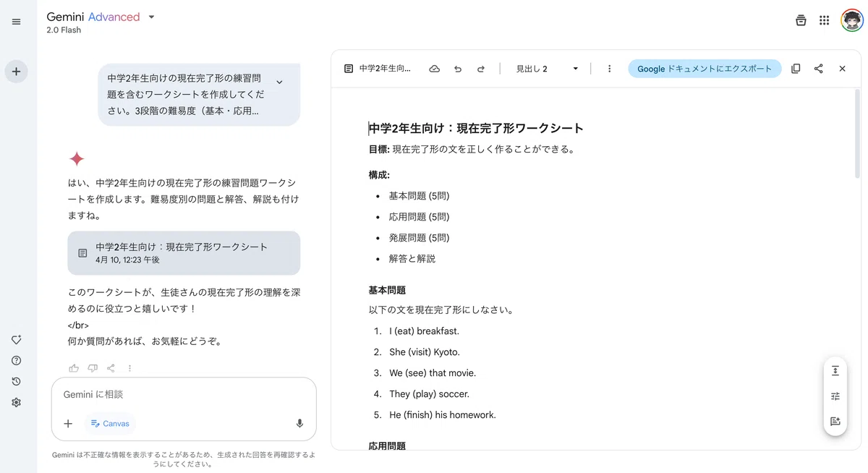Click the sentence 'She (visit) Kyoto.'

(x=425, y=352)
